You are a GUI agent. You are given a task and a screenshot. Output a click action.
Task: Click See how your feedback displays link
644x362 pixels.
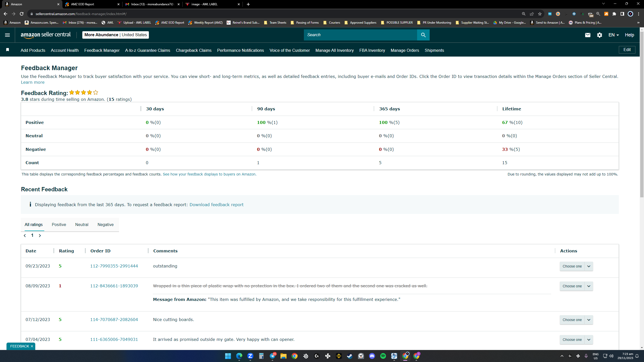click(210, 174)
